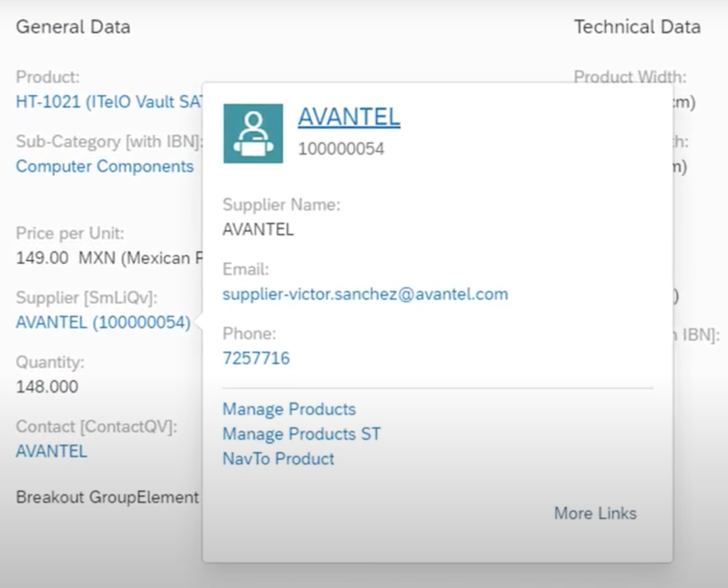This screenshot has height=588, width=728.
Task: Click the Technical Data section heading
Action: [637, 27]
